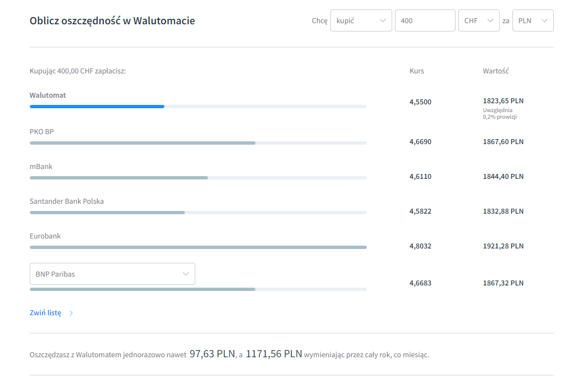Click the text Kupując 400,00 CHF zapłacisz
This screenshot has height=376, width=588.
78,71
